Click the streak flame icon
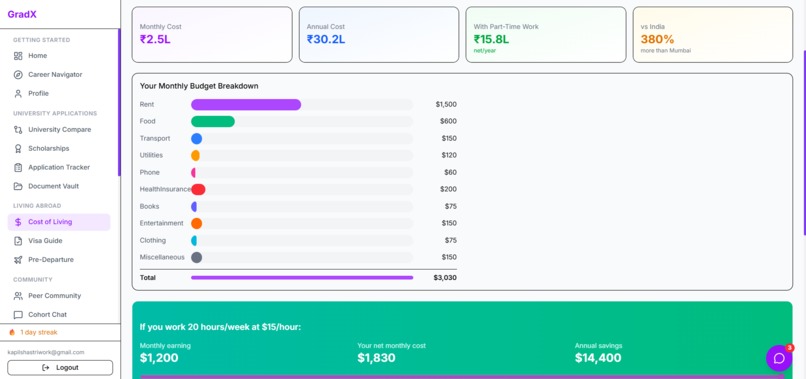806x379 pixels. tap(12, 332)
